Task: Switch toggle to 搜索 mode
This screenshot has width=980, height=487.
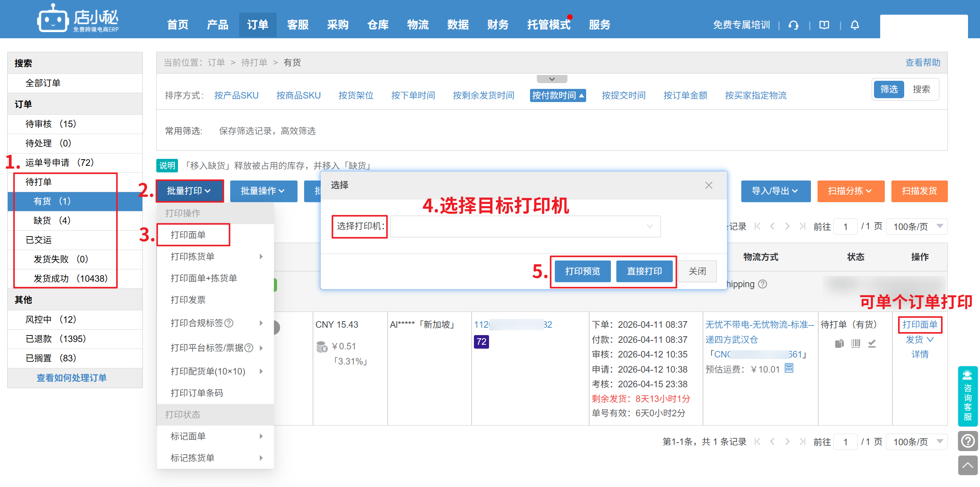Action: tap(921, 90)
